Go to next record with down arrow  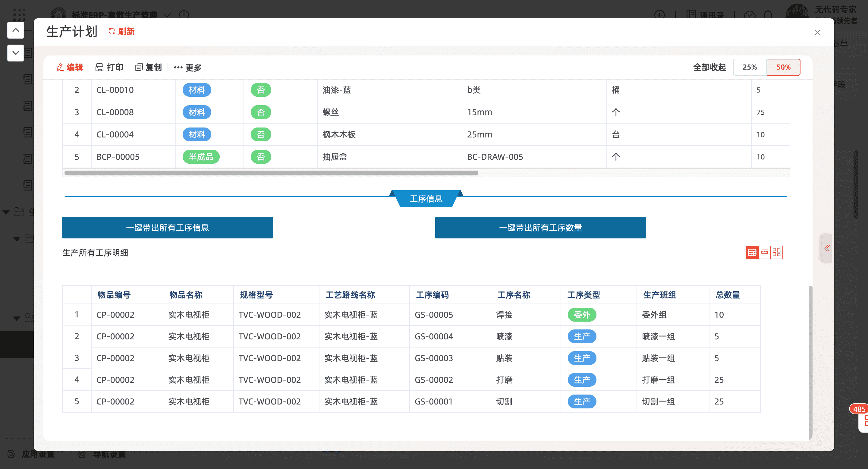[x=15, y=53]
